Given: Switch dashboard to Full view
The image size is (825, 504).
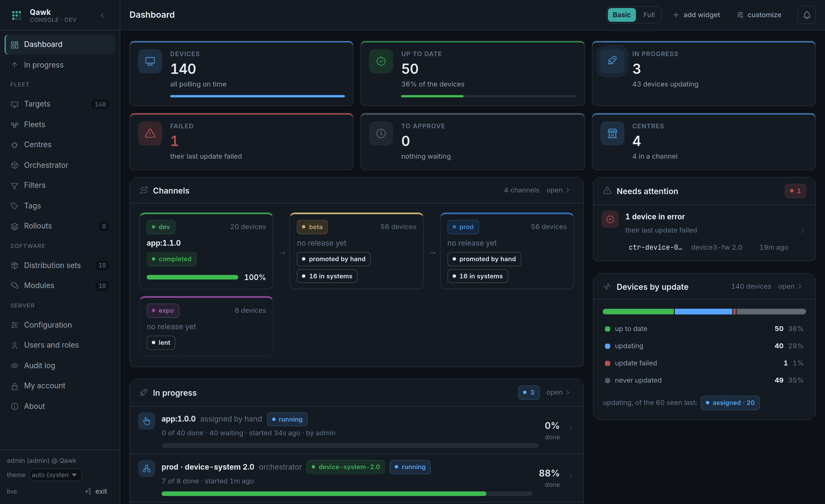Looking at the screenshot, I should [x=649, y=15].
